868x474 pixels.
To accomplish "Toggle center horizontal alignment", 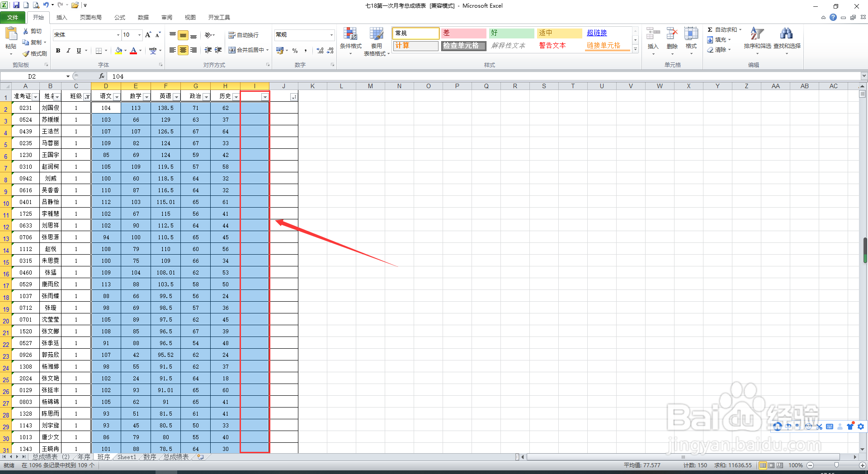I will 183,50.
